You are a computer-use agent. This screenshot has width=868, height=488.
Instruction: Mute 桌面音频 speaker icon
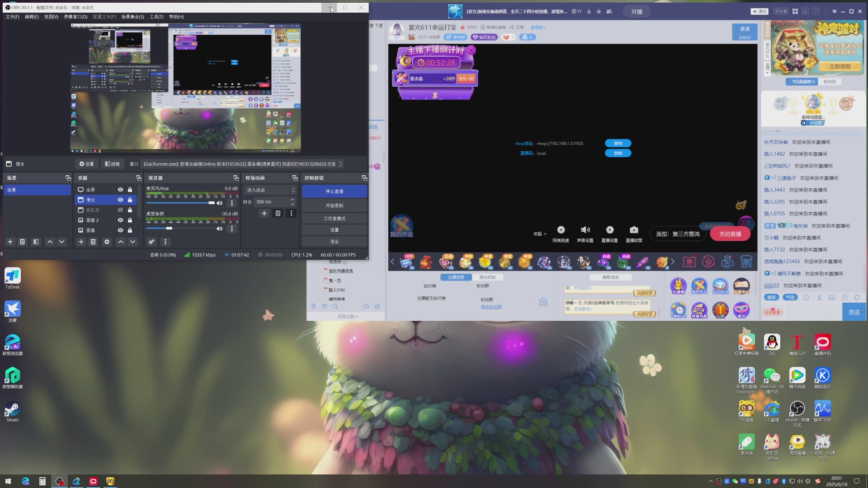coord(220,229)
